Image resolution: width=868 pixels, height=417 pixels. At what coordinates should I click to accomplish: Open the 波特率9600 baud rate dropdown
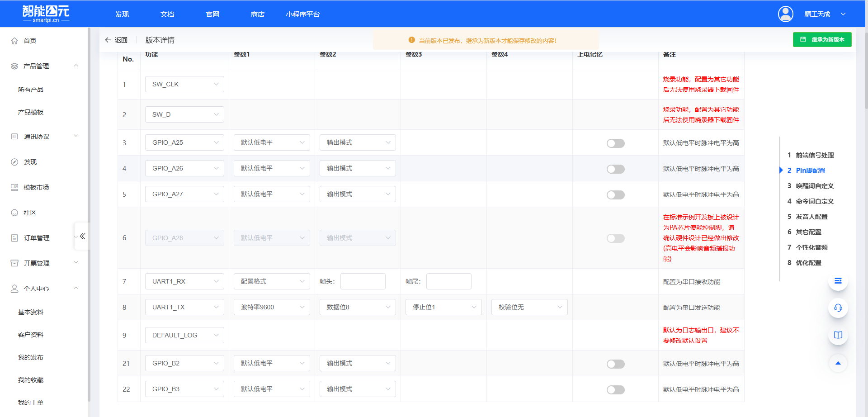(x=272, y=307)
